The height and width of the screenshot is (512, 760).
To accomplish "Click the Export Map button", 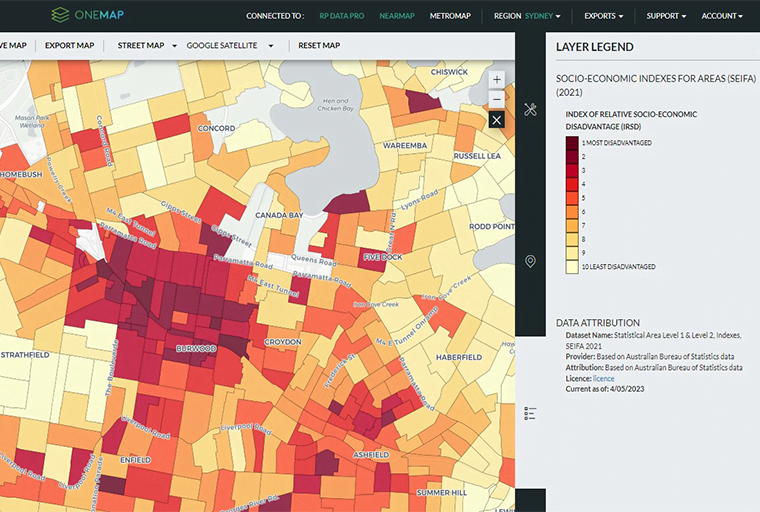I will [x=70, y=46].
